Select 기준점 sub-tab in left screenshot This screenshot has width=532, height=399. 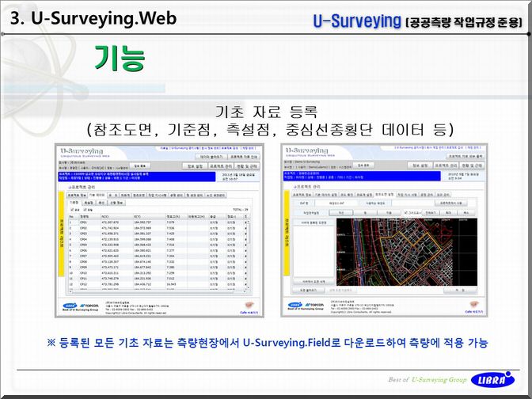(74, 203)
